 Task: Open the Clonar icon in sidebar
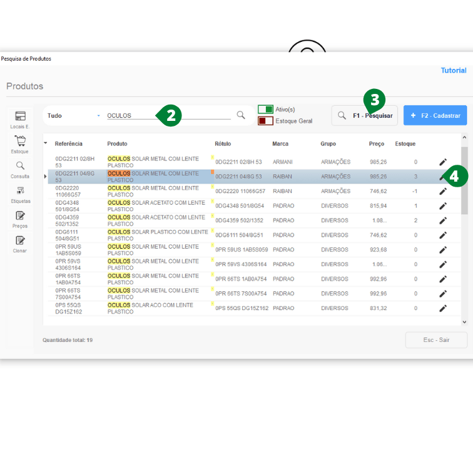(20, 244)
